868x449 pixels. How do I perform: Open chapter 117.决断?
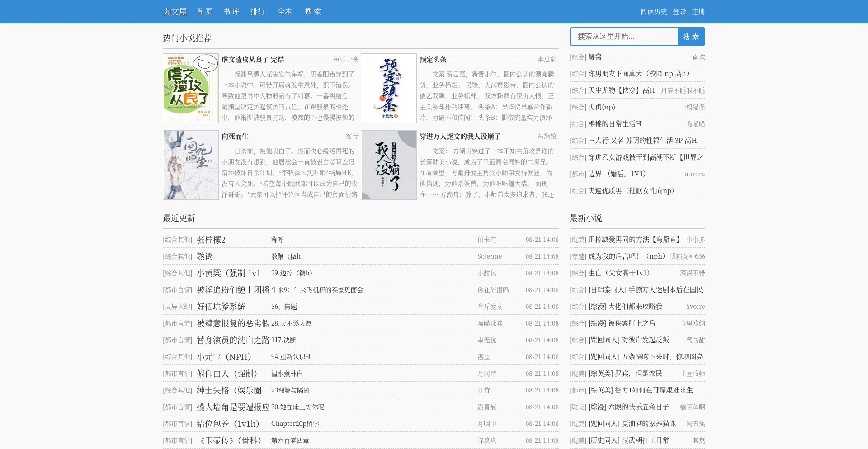283,340
